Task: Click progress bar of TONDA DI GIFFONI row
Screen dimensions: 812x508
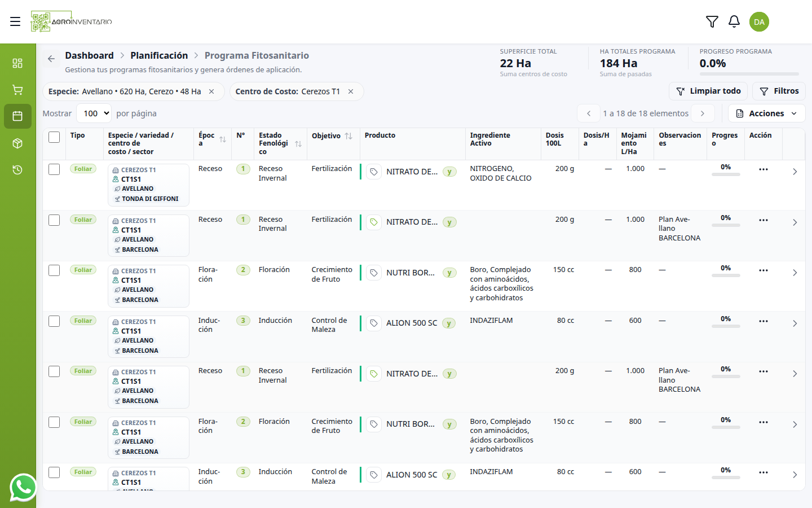Action: (x=726, y=174)
